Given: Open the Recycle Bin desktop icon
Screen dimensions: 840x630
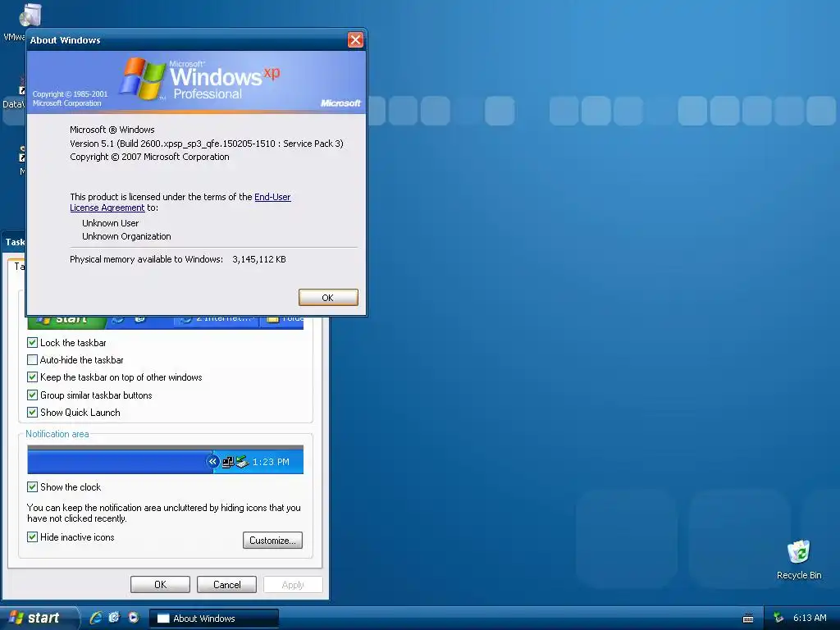Looking at the screenshot, I should 799,559.
